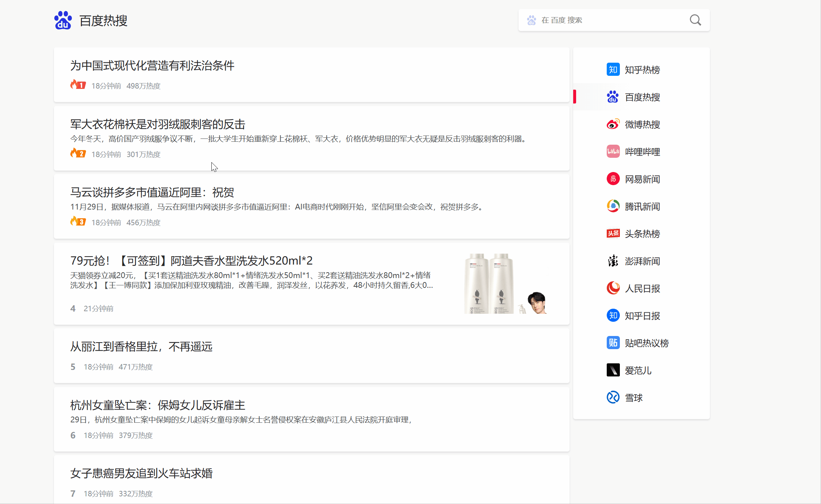Select 微博热搜 in the sidebar
The width and height of the screenshot is (821, 504).
click(x=641, y=124)
